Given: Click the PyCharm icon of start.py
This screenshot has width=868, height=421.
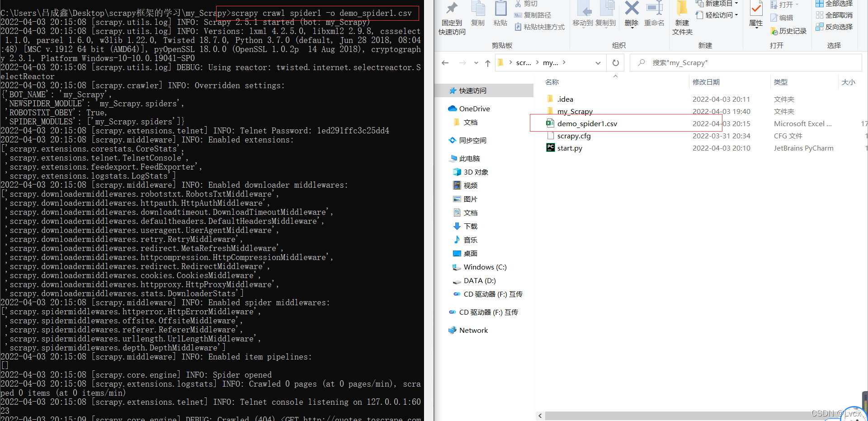Looking at the screenshot, I should [x=550, y=147].
